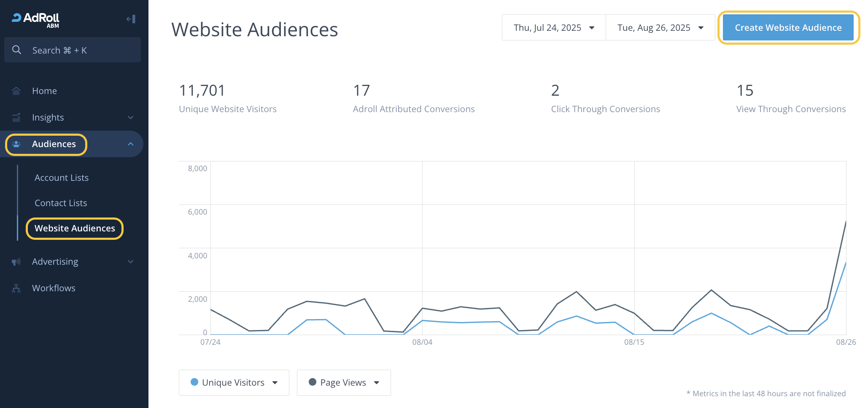Click the Audiences people icon
Screen dimensions: 868x408
[x=16, y=144]
